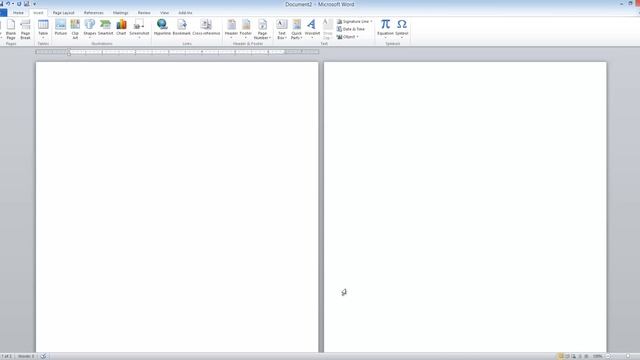
Task: Insert a Blank Page
Action: [11, 29]
